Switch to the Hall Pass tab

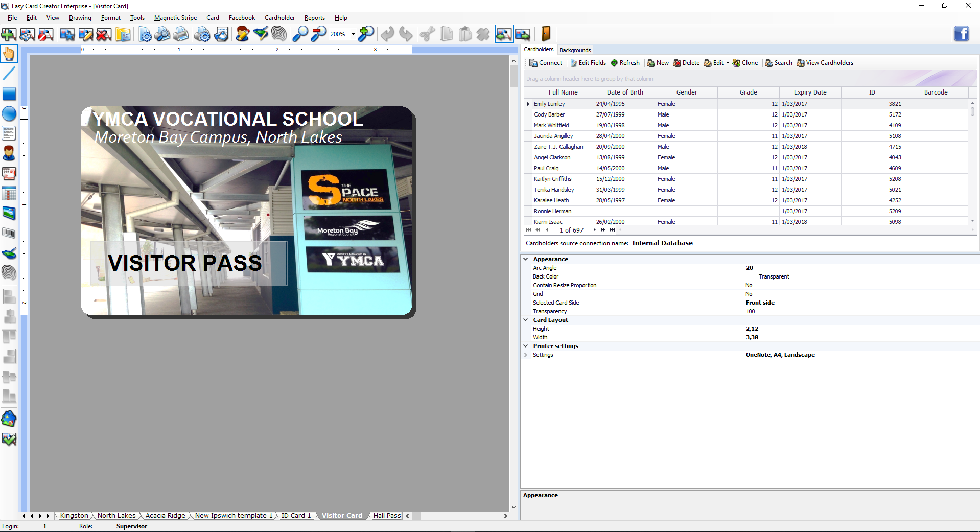pos(387,516)
